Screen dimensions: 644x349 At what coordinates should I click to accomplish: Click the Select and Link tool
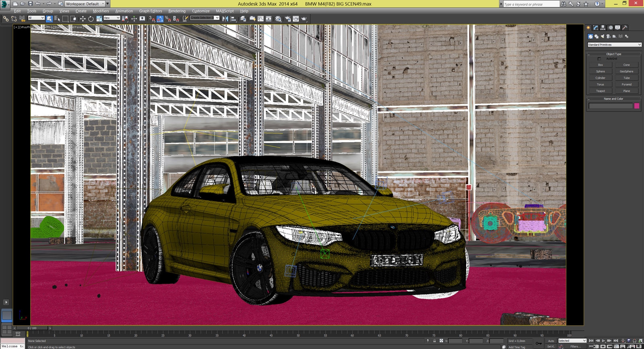[6, 18]
